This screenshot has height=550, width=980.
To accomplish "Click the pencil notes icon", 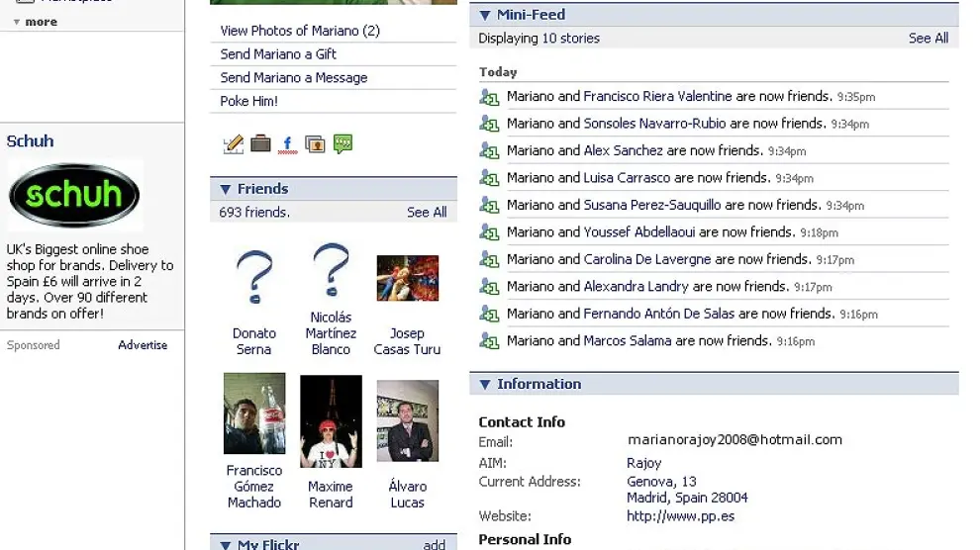I will click(x=234, y=144).
